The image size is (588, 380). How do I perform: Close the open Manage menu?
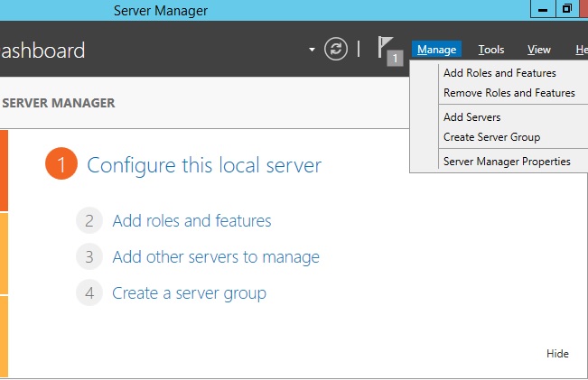pyautogui.click(x=436, y=49)
